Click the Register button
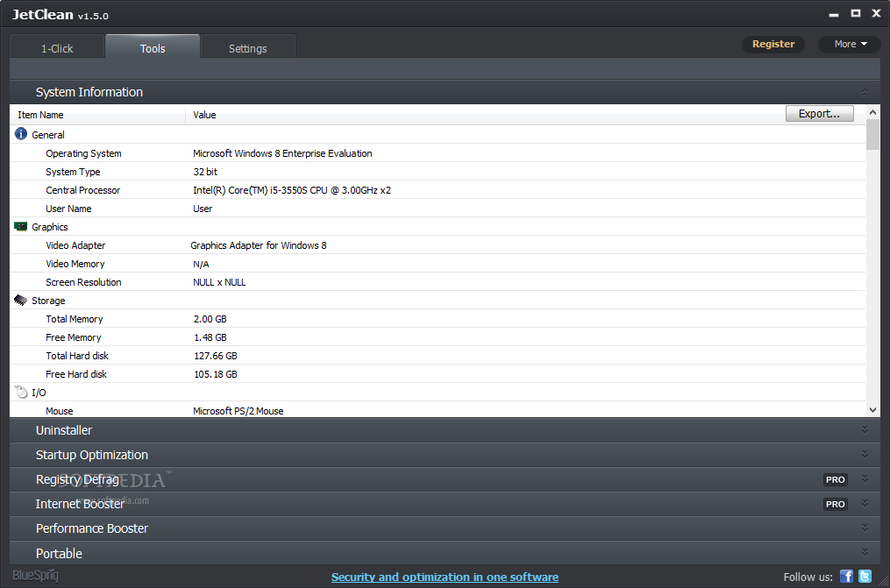The image size is (890, 588). [773, 44]
